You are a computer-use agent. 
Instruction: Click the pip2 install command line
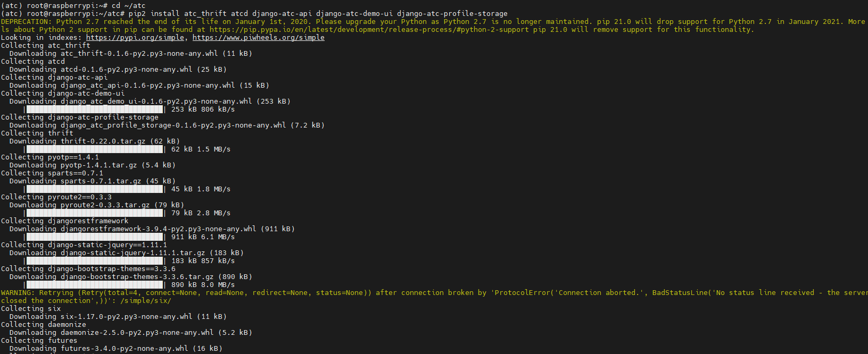[x=318, y=14]
